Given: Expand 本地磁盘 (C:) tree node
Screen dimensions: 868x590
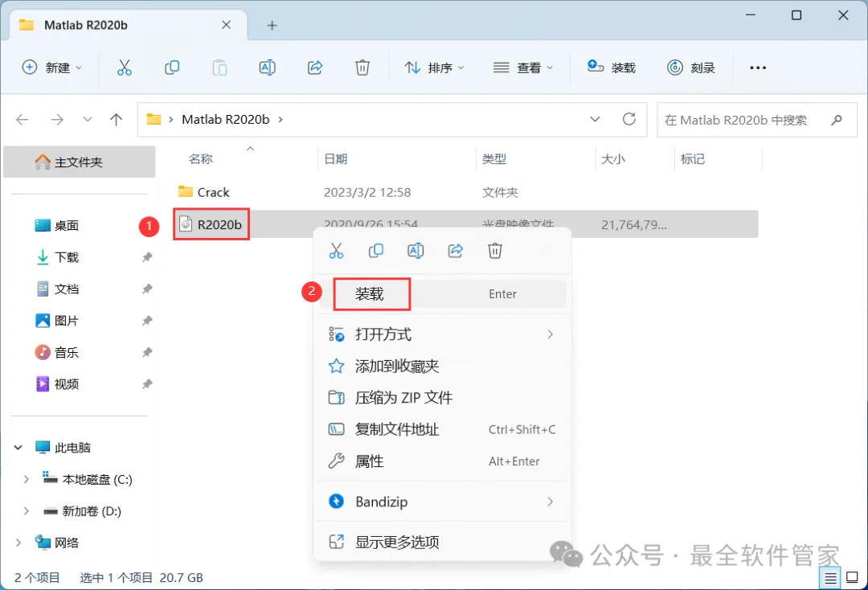Looking at the screenshot, I should point(26,479).
